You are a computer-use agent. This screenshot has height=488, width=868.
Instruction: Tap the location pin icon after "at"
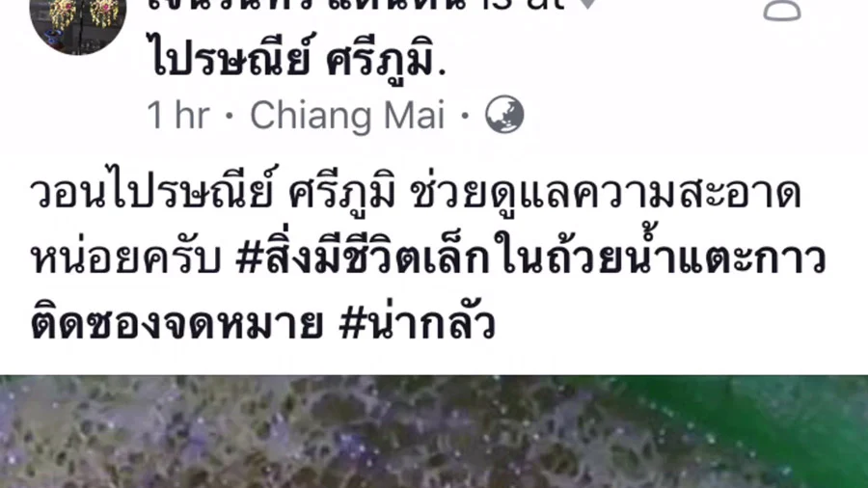coord(588,5)
